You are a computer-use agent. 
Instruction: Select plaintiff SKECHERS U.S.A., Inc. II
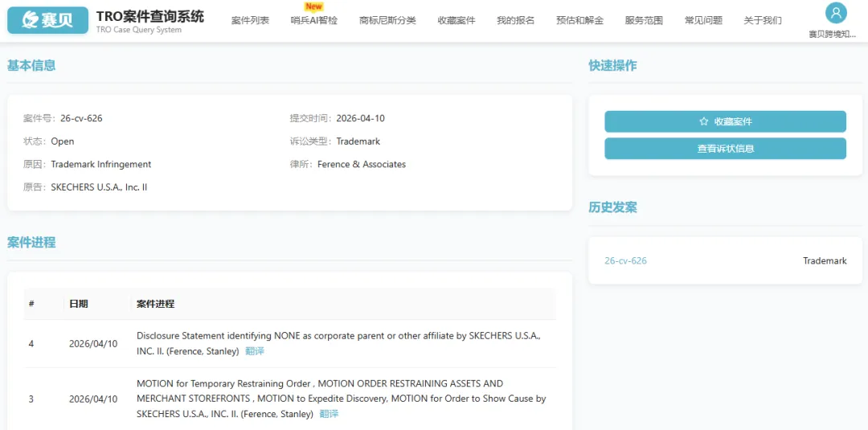click(x=99, y=187)
